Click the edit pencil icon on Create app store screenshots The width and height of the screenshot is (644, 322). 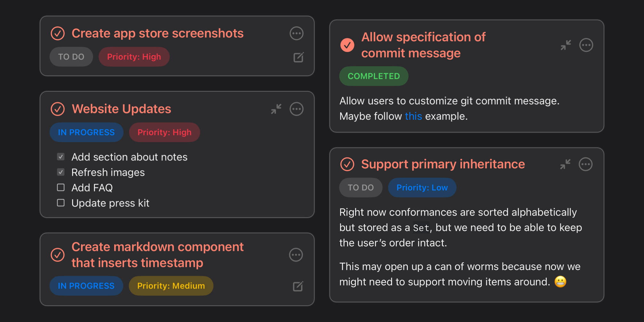click(298, 57)
